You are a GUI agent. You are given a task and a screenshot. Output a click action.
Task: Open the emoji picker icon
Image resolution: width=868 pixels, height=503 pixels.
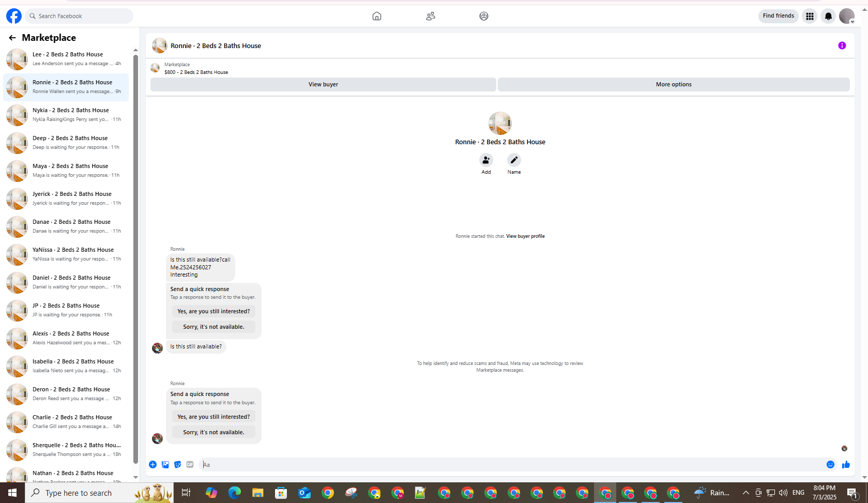830,465
